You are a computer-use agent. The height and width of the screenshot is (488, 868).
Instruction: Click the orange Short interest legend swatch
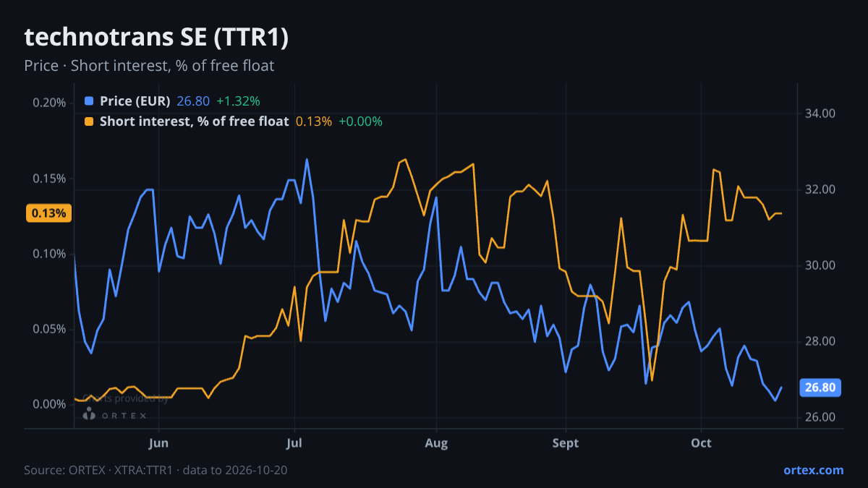(x=89, y=121)
